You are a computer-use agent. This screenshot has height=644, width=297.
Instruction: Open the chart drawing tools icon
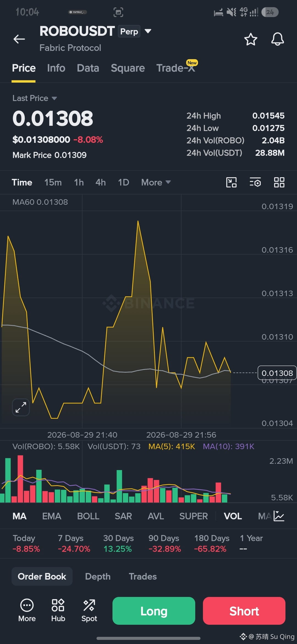pos(231,182)
